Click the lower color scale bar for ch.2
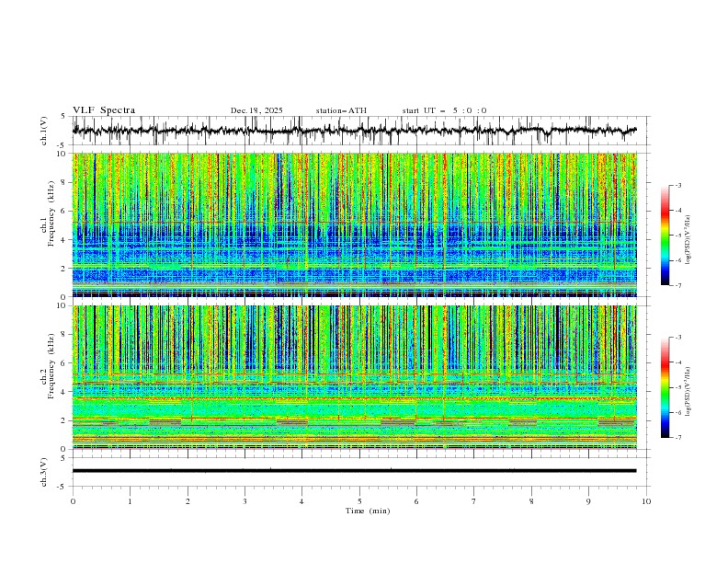The width and height of the screenshot is (728, 563). point(665,387)
